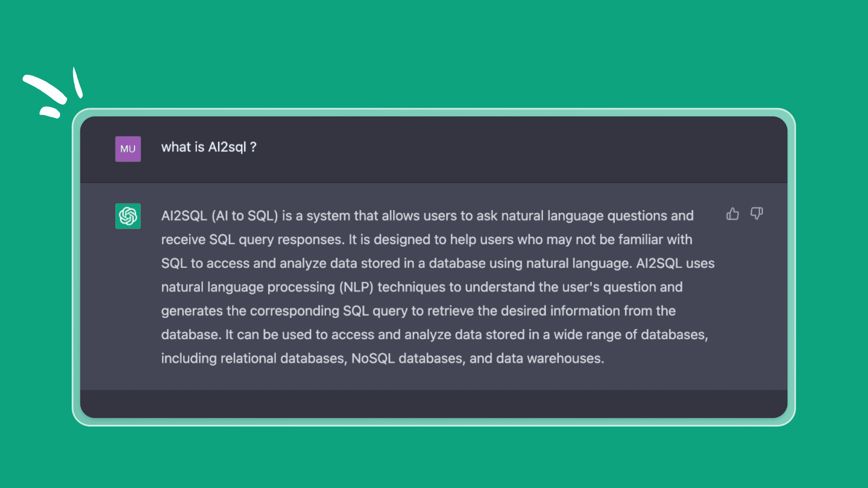Screen dimensions: 868x488
Task: Select the word 'AI2SQL' in the response
Action: point(184,216)
